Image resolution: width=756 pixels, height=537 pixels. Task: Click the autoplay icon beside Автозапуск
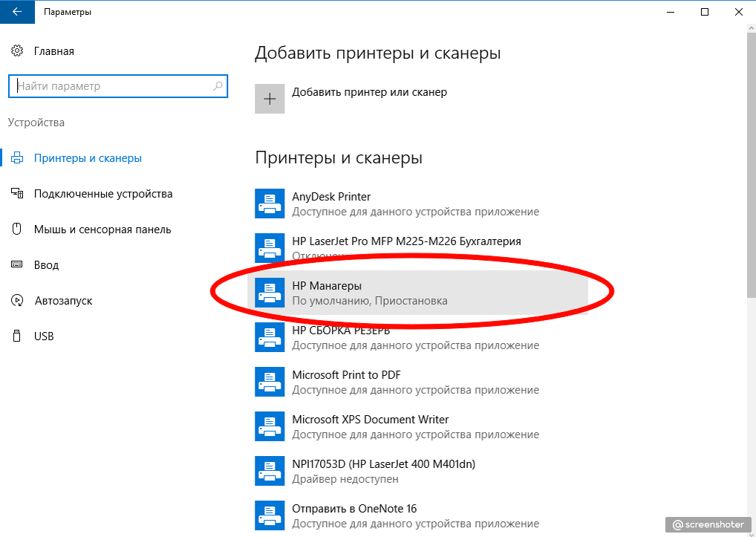tap(17, 300)
